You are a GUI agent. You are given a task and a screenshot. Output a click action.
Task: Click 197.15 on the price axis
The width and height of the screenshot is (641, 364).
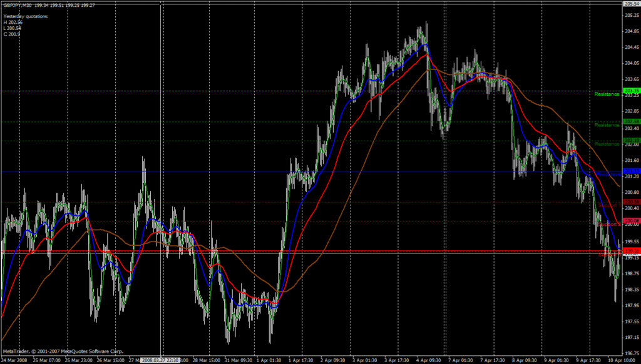tap(632, 338)
